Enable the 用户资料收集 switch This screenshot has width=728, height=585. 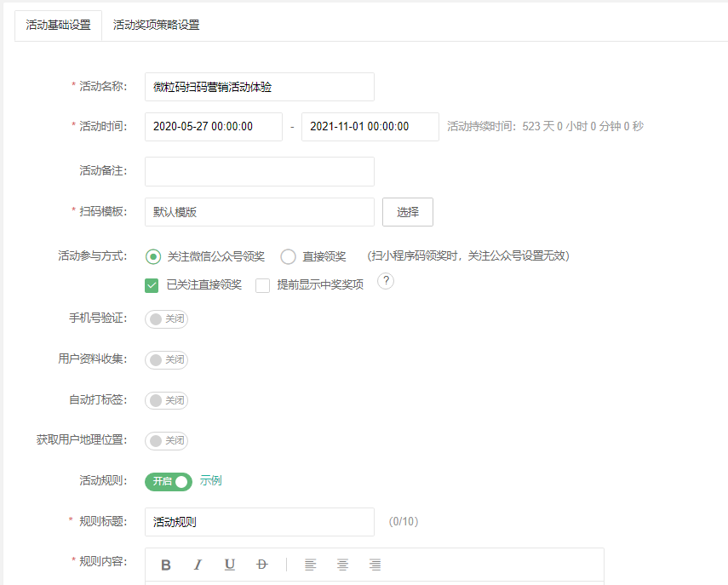pos(166,359)
